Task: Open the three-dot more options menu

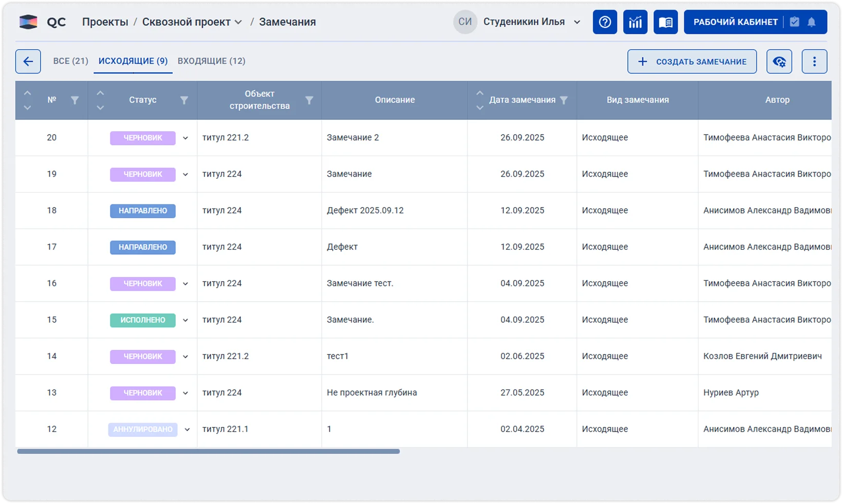Action: click(x=814, y=62)
